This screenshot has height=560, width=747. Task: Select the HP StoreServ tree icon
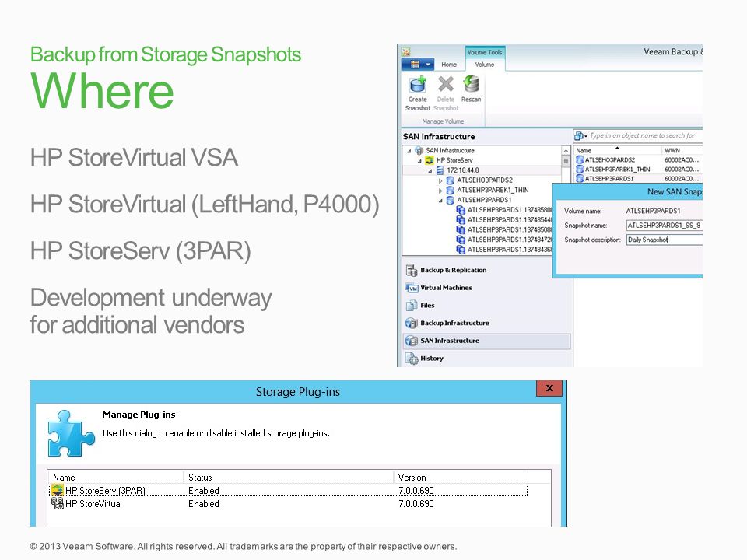coord(430,160)
